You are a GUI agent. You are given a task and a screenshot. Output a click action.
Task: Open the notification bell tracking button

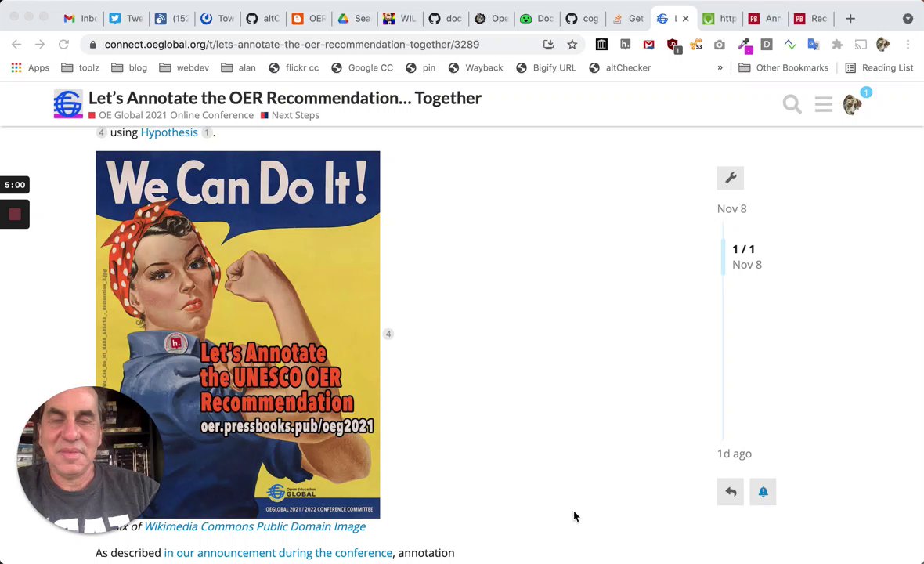tap(763, 491)
